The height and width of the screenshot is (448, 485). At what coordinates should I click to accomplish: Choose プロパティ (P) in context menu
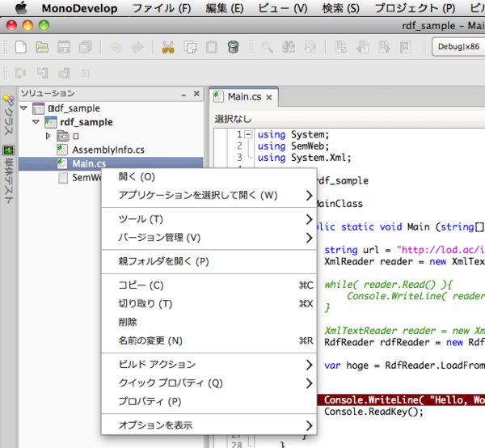pos(209,402)
